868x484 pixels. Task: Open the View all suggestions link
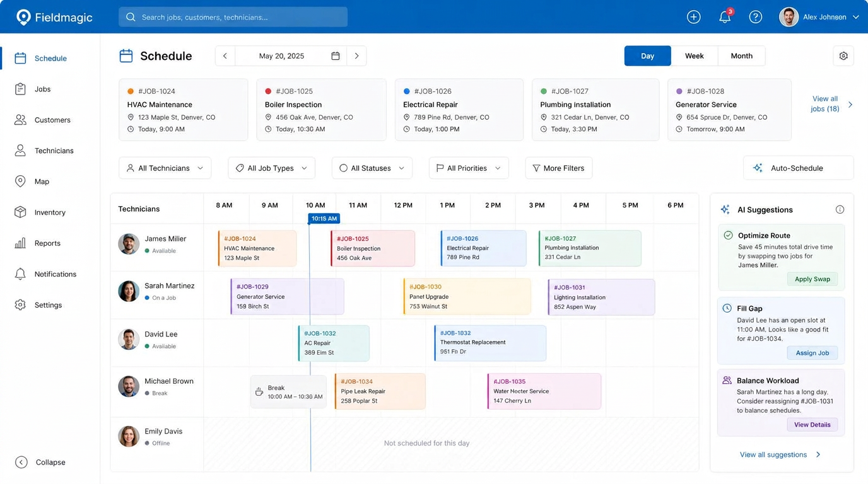click(773, 454)
